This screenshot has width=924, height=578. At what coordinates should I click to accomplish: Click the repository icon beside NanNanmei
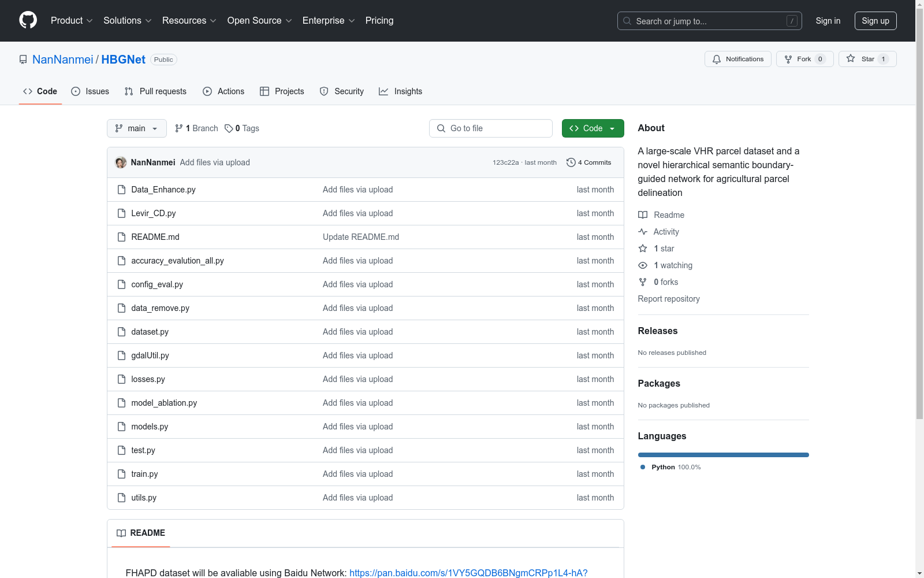(x=23, y=60)
